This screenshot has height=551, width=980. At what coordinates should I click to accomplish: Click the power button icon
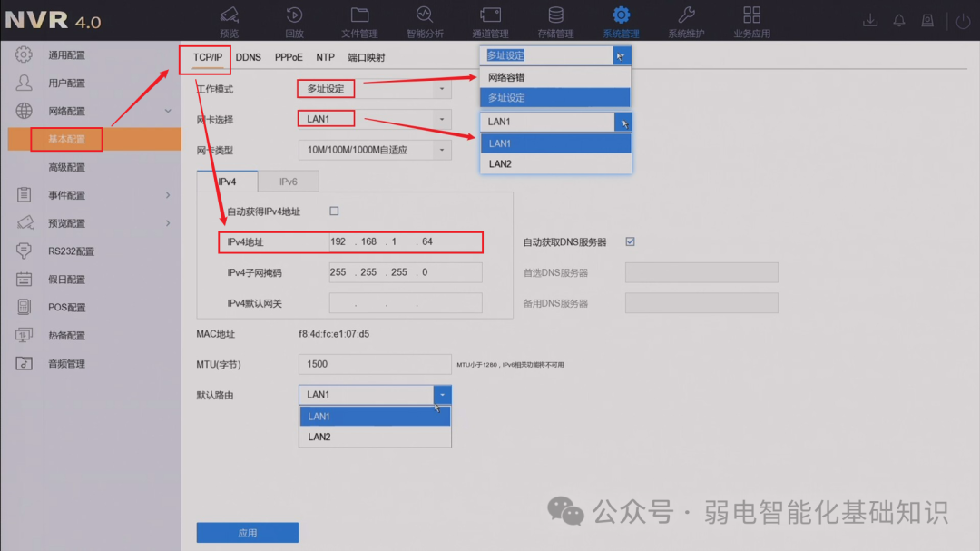pos(963,21)
